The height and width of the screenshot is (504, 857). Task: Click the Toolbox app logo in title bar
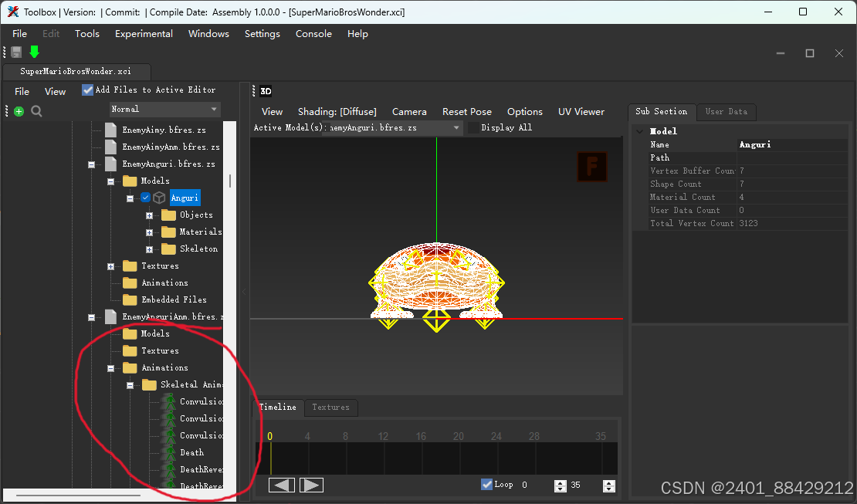(12, 12)
